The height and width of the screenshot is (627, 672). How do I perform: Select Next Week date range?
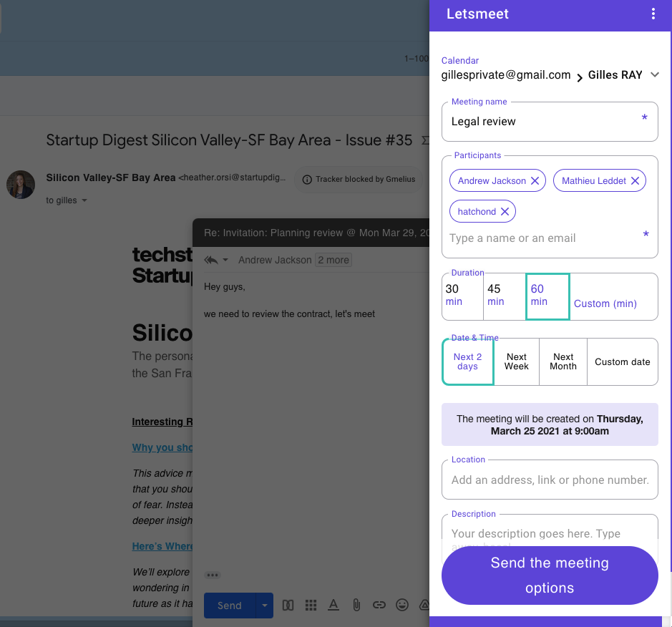[516, 361]
